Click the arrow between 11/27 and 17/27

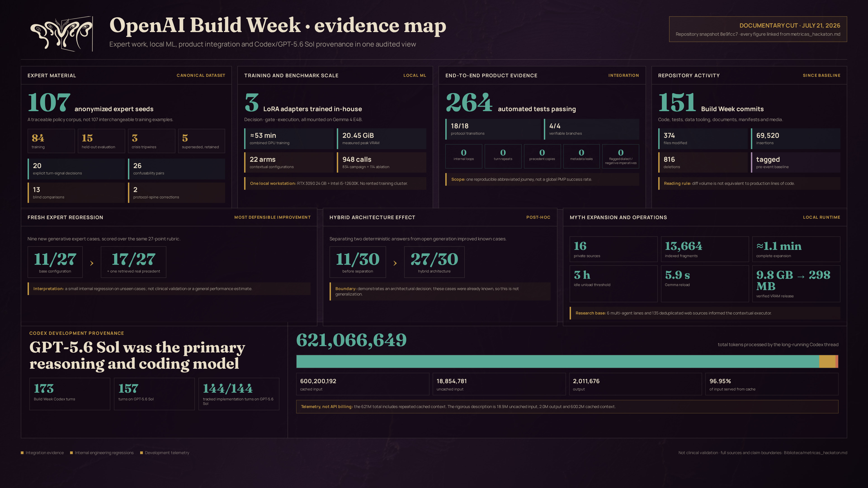coord(92,263)
